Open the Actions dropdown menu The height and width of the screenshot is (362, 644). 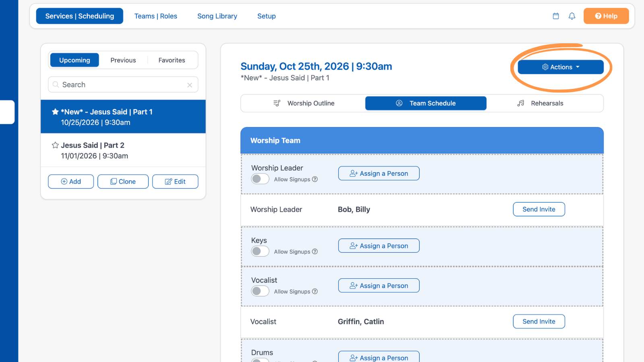coord(561,67)
